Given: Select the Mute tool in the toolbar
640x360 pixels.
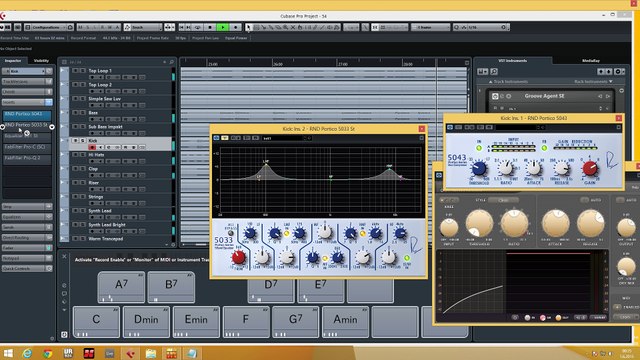Looking at the screenshot, I should point(293,27).
